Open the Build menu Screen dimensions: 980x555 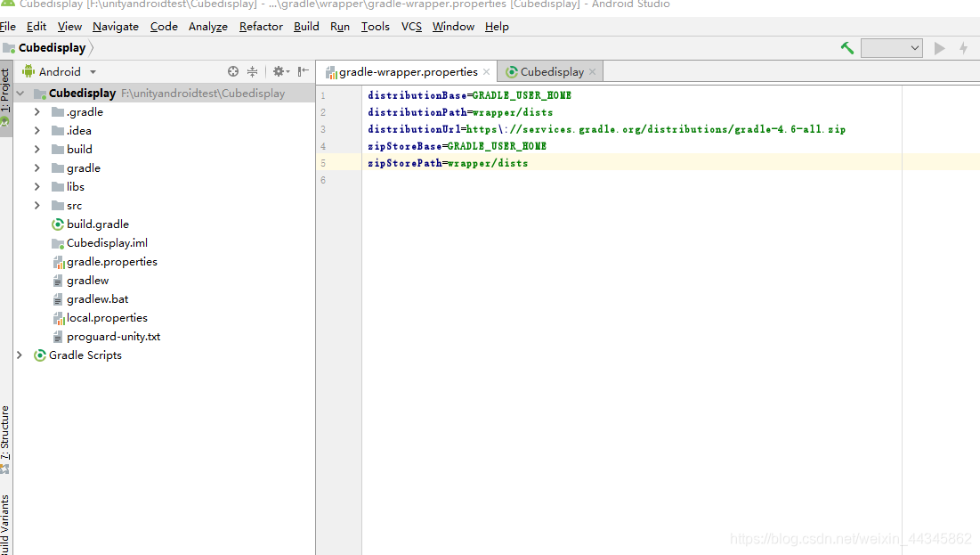(x=306, y=26)
